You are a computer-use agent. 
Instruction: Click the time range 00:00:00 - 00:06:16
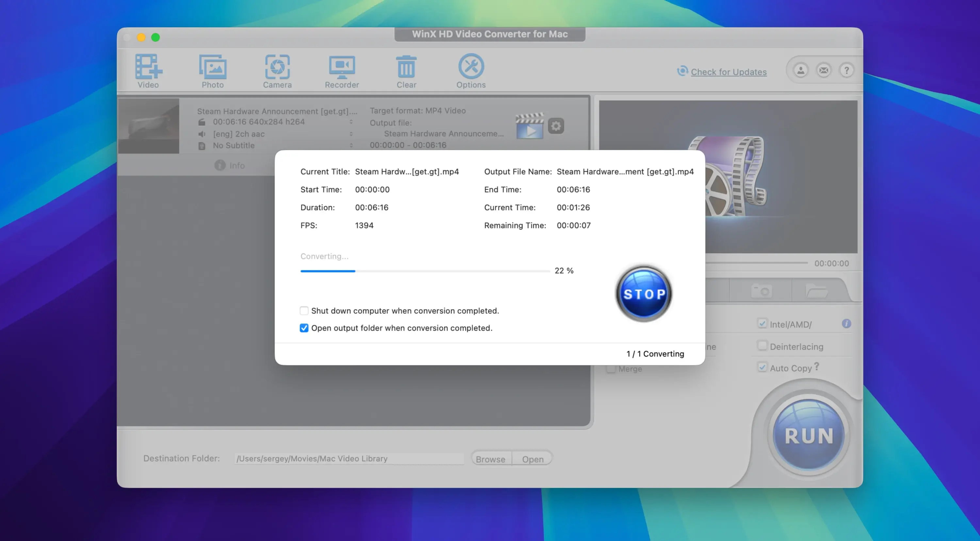tap(408, 145)
